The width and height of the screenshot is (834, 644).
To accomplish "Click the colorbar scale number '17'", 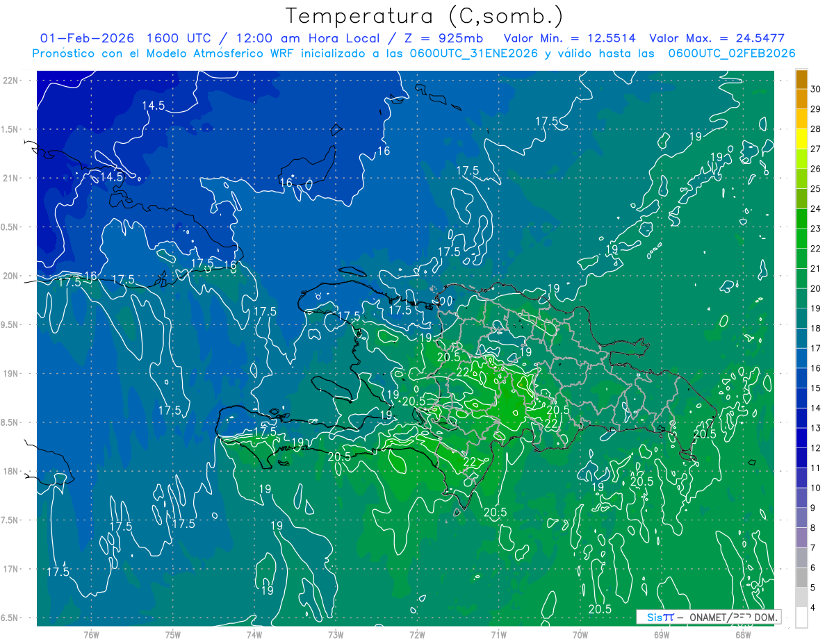I will tap(815, 349).
